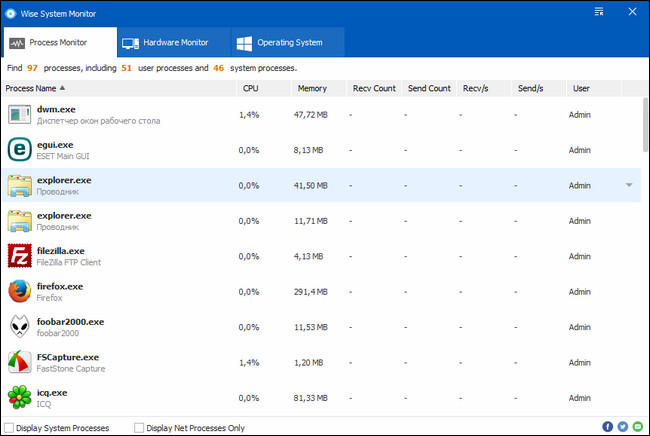Select the second explorer.exe process row

(x=300, y=221)
